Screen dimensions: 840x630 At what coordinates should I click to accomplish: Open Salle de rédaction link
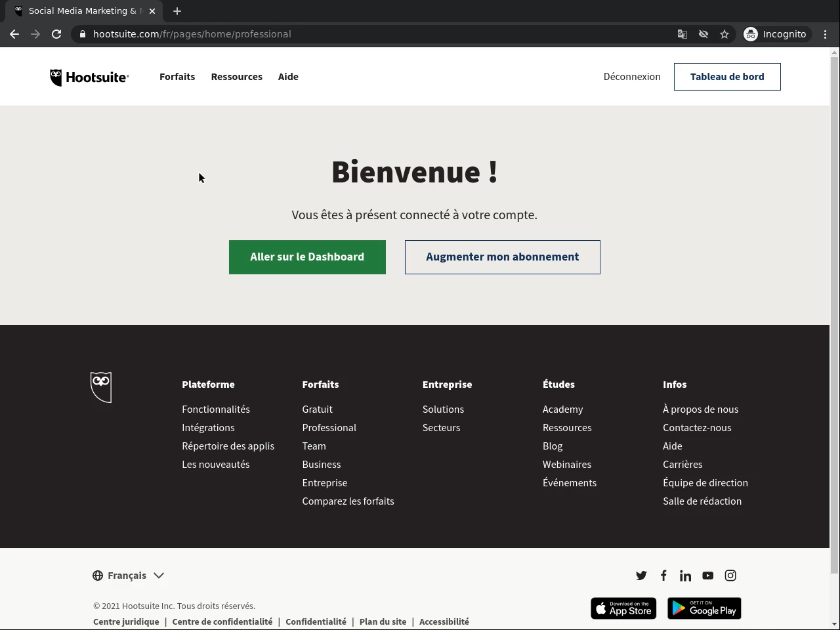point(702,501)
